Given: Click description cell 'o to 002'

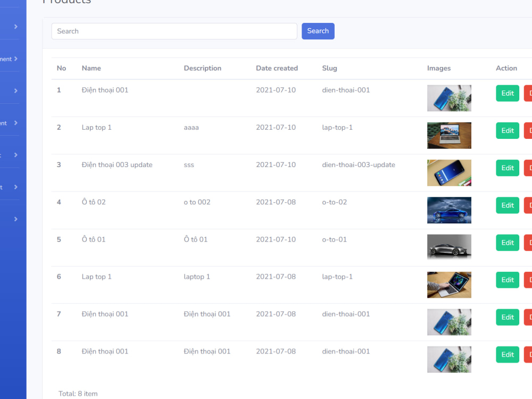Looking at the screenshot, I should click(197, 202).
